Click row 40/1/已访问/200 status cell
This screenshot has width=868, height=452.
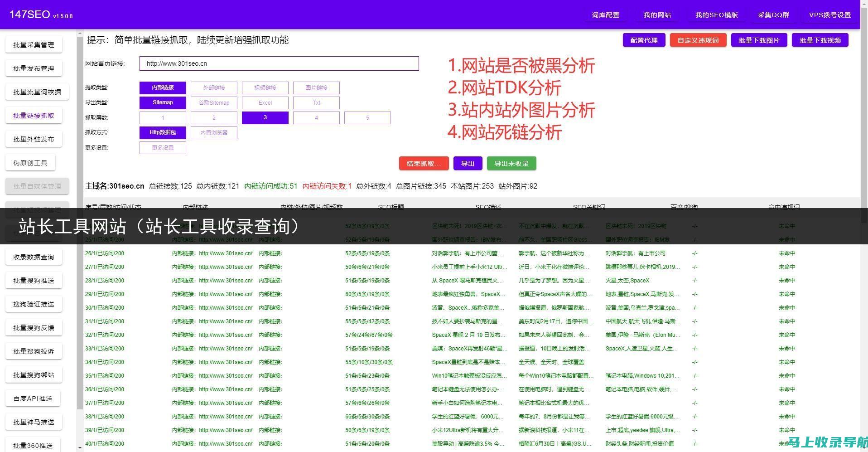point(105,444)
